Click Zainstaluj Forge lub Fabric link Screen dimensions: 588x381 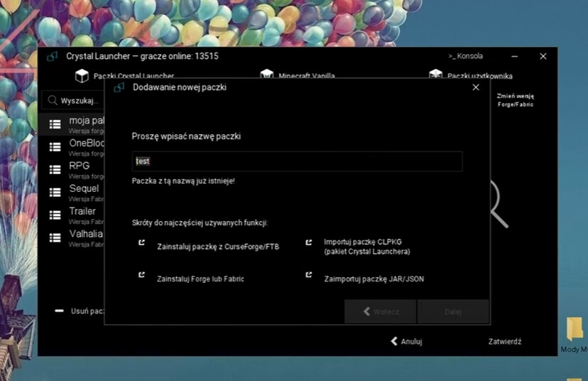pyautogui.click(x=200, y=279)
